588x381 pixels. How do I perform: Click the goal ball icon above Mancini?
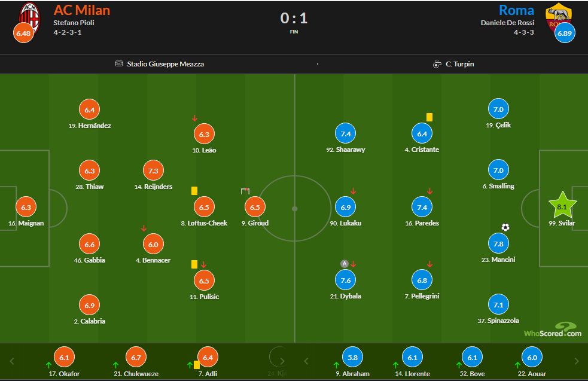click(505, 227)
